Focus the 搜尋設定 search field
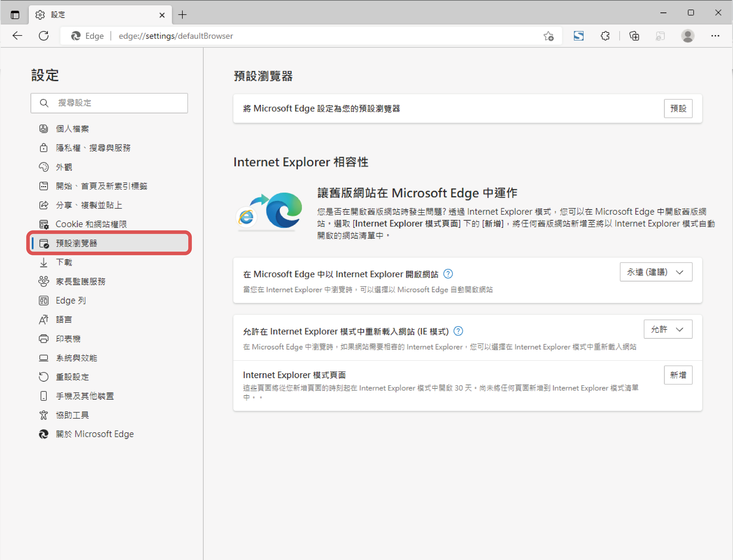Screen dimensions: 733x560 [x=109, y=103]
